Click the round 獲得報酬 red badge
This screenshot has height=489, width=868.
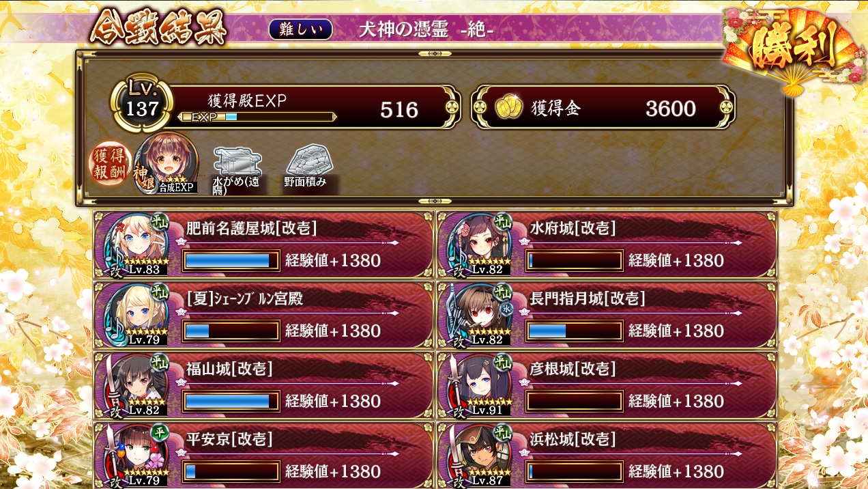coord(109,164)
